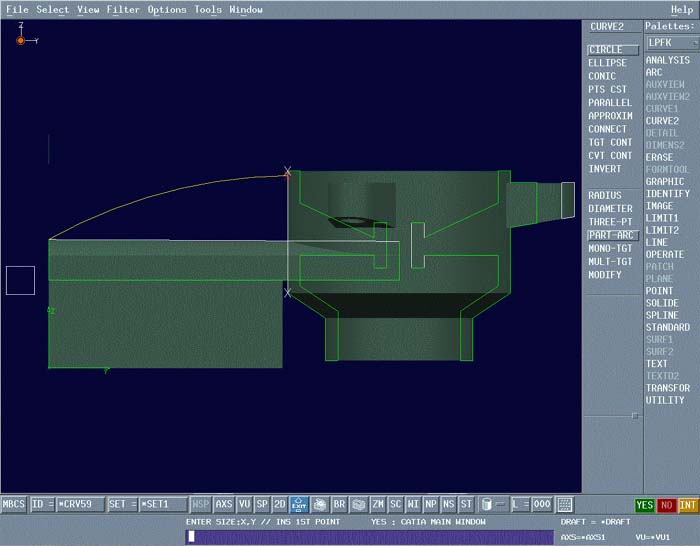The height and width of the screenshot is (546, 700).
Task: Click the AXS axis toolbar button
Action: pyautogui.click(x=225, y=505)
